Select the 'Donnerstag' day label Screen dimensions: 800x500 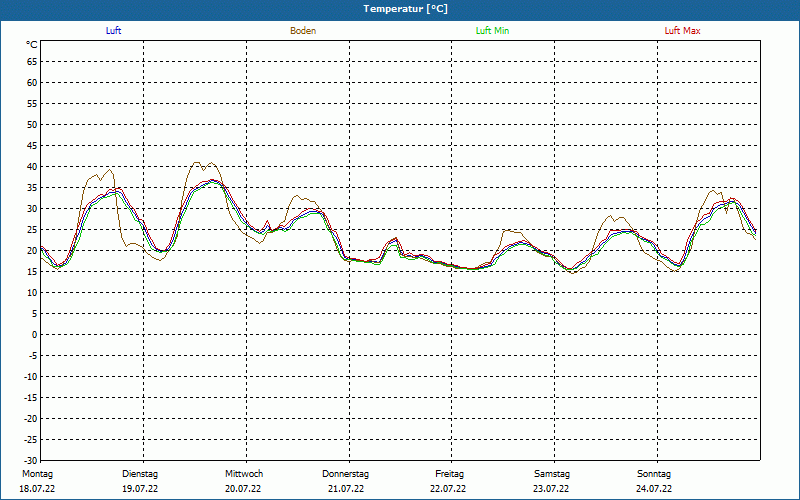[345, 474]
